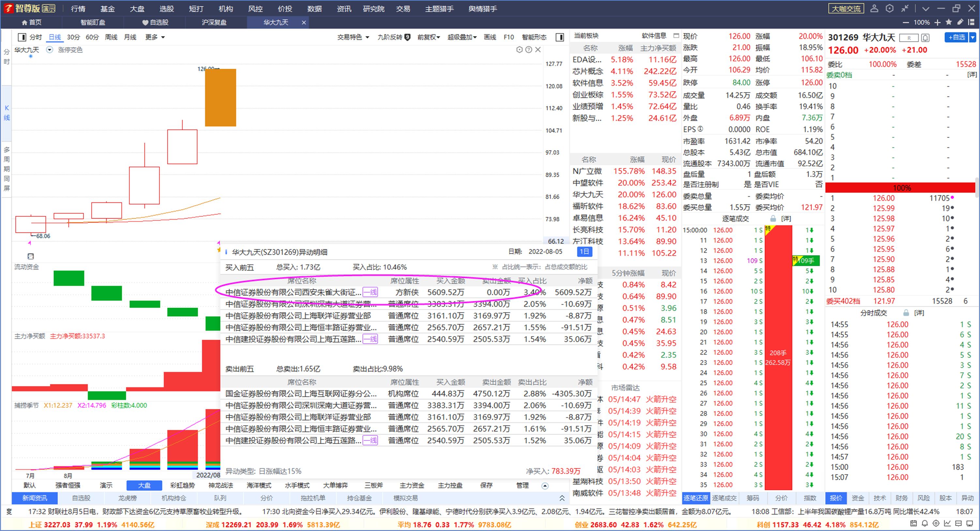Image resolution: width=980 pixels, height=531 pixels.
Task: Open the 研究院 menu
Action: [374, 9]
